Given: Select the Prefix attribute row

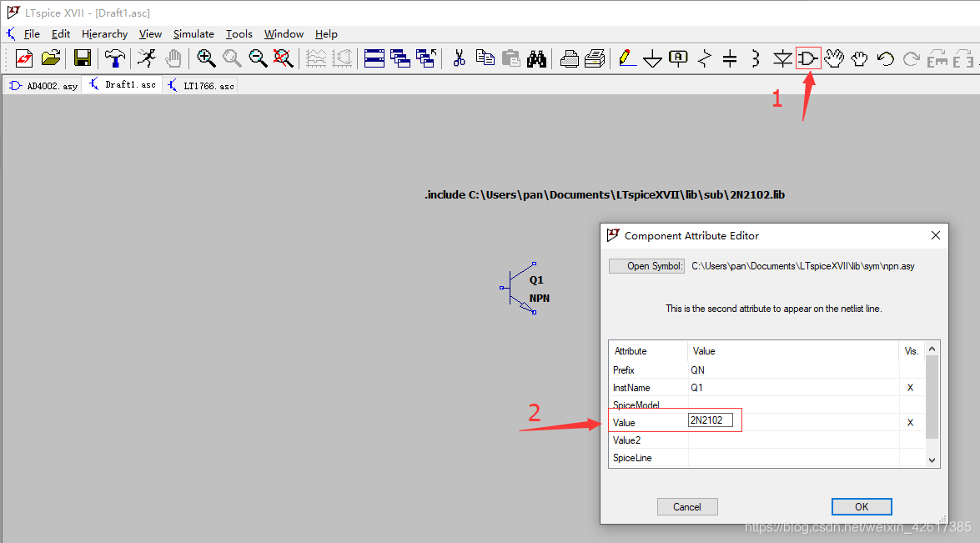Looking at the screenshot, I should pyautogui.click(x=766, y=370).
